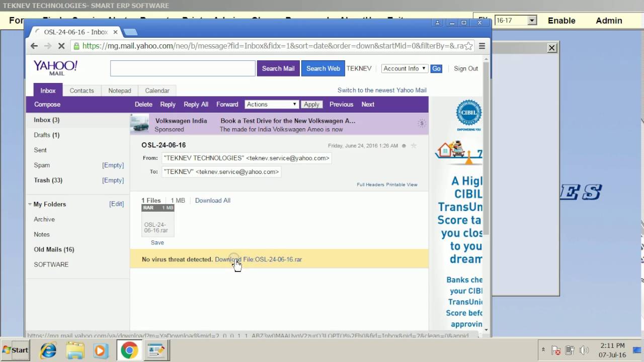Image resolution: width=644 pixels, height=362 pixels.
Task: Open the volume control
Action: [584, 350]
